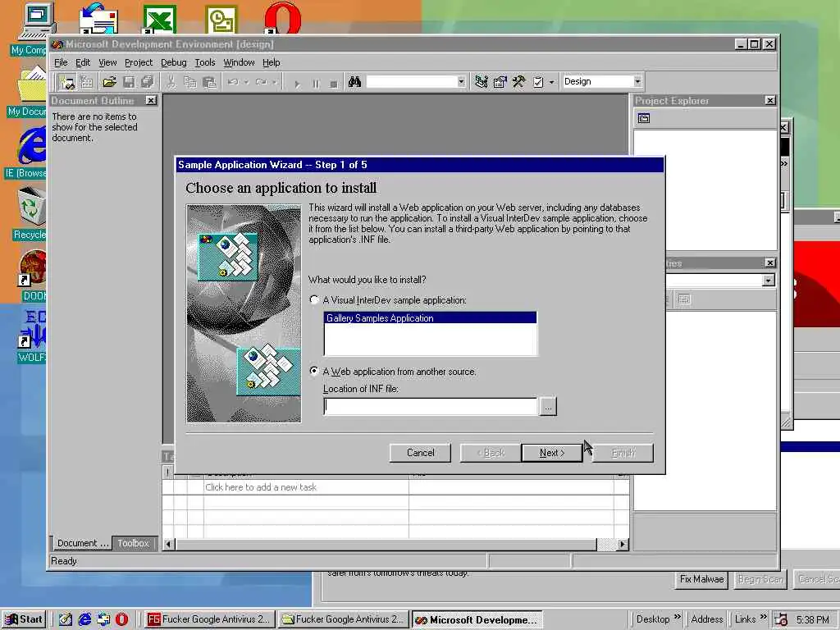Image resolution: width=840 pixels, height=630 pixels.
Task: Click the Redo arrow icon
Action: (261, 82)
